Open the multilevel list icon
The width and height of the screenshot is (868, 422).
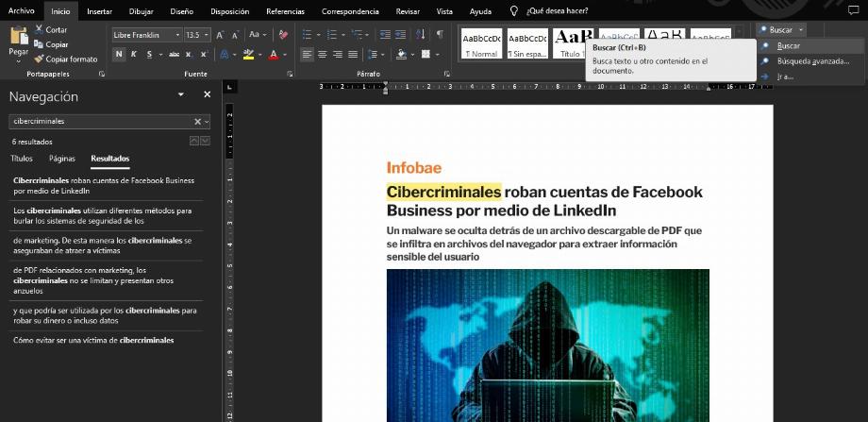[357, 35]
